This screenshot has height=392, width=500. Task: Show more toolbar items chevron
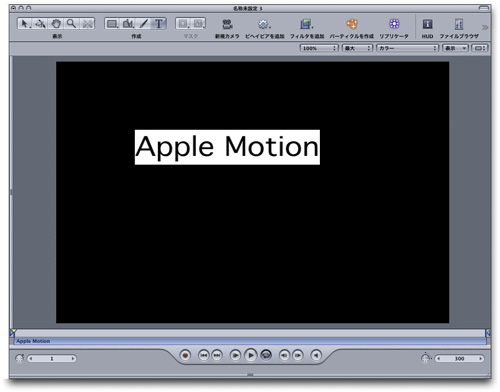click(x=485, y=27)
